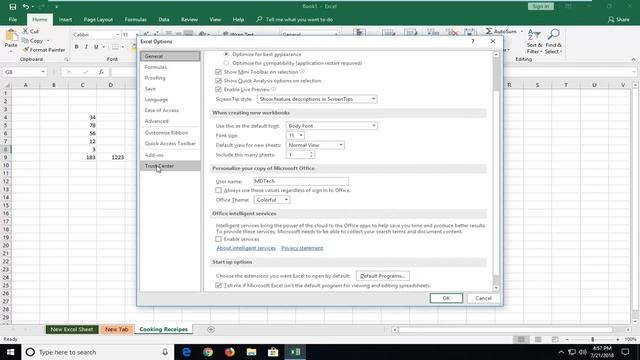The width and height of the screenshot is (640, 360).
Task: Adjust Include this many sheets spinner
Action: pyautogui.click(x=311, y=155)
